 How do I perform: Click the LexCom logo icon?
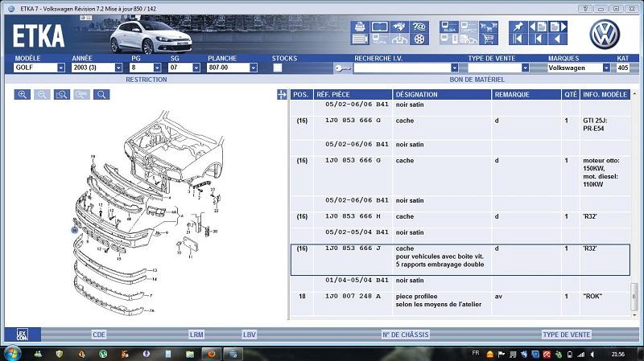coord(23,334)
